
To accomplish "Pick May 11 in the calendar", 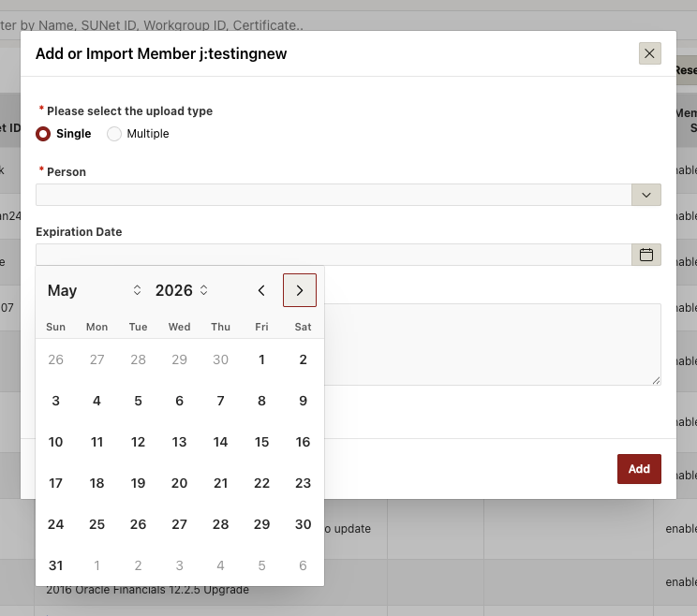I will [96, 442].
